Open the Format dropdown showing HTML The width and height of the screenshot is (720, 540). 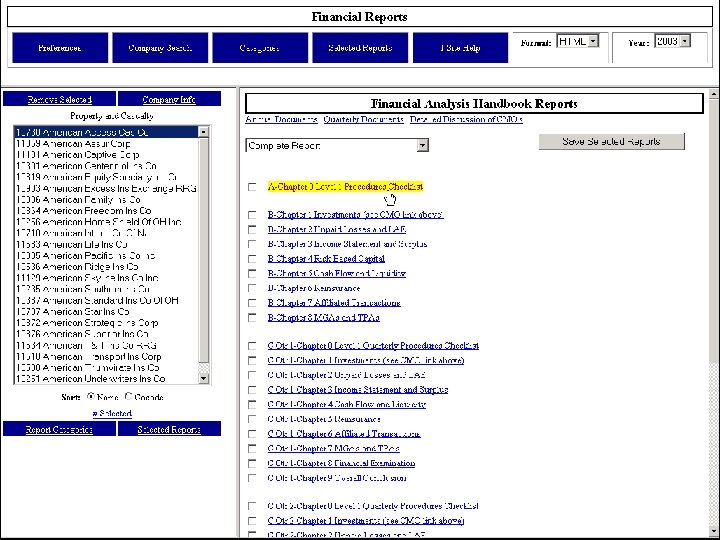(577, 41)
